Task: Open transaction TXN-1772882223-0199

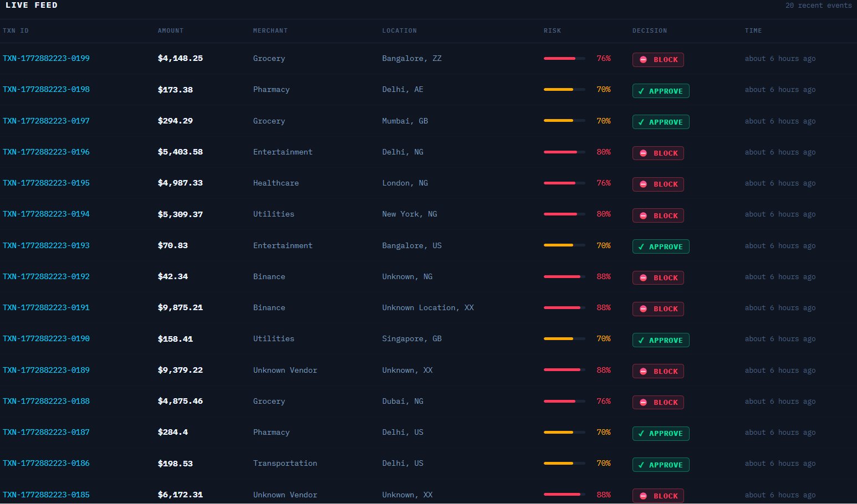Action: point(46,58)
